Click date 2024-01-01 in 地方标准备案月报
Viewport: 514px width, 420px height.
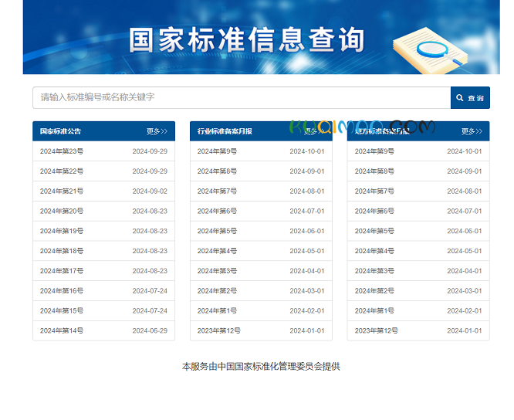pyautogui.click(x=465, y=330)
